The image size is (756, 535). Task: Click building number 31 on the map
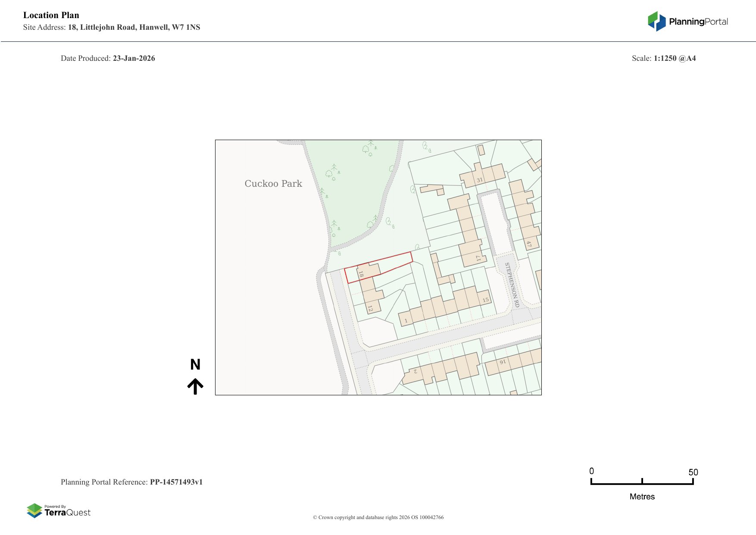pyautogui.click(x=479, y=180)
